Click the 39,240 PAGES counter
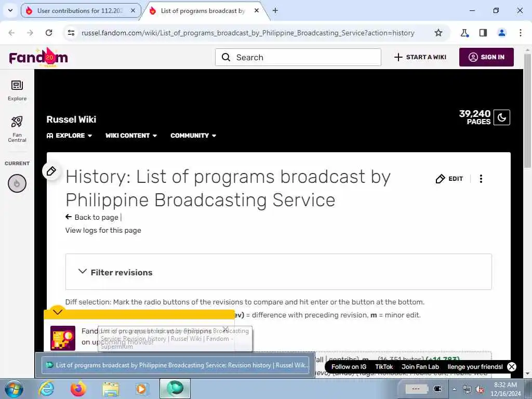Image resolution: width=532 pixels, height=399 pixels. [x=475, y=117]
